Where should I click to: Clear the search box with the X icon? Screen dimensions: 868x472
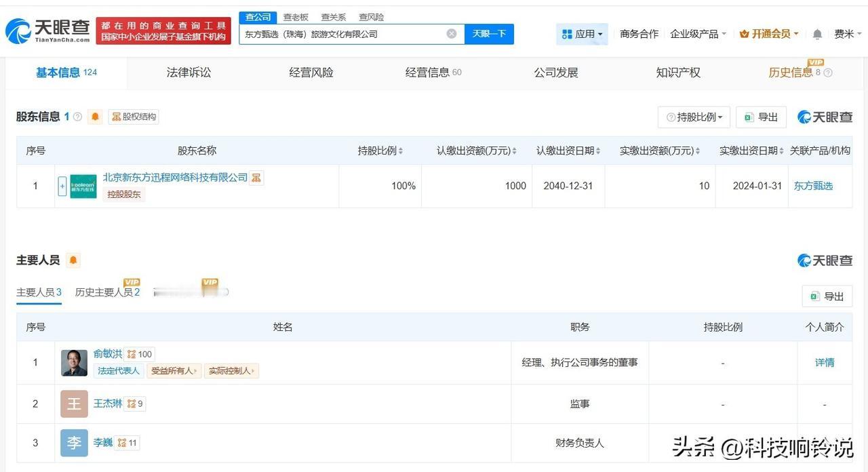tap(452, 34)
